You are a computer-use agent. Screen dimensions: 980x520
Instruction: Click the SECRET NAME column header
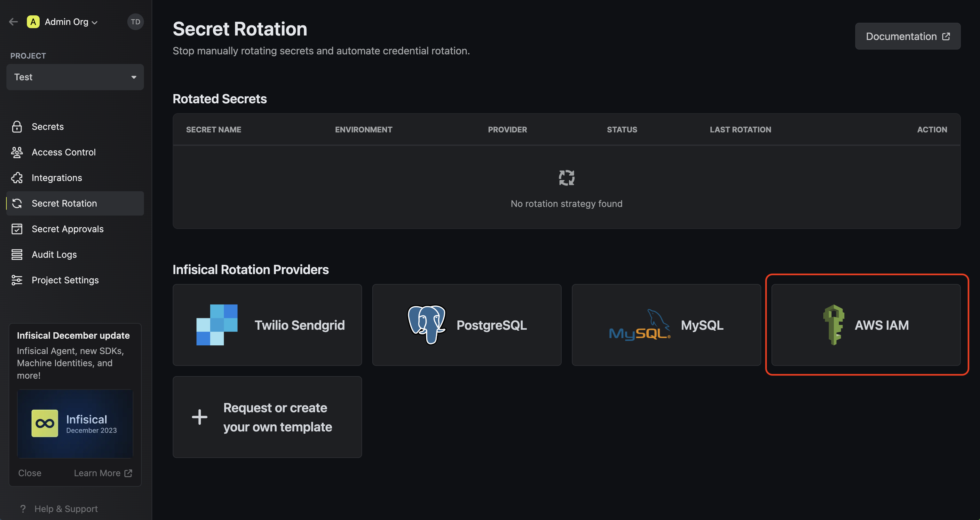(x=213, y=129)
